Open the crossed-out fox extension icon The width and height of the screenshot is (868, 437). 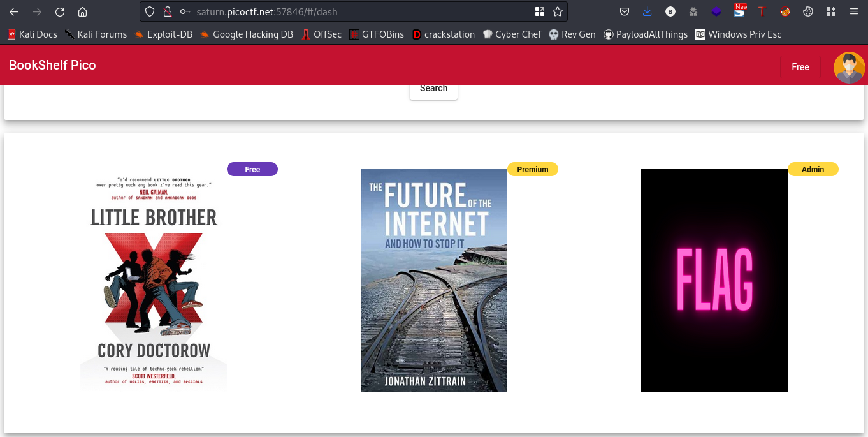point(785,11)
